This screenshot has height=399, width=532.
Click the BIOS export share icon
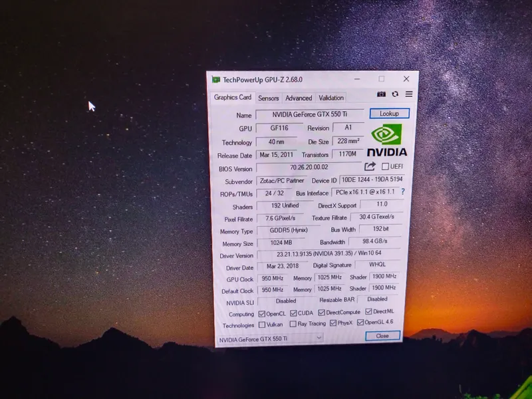[370, 166]
